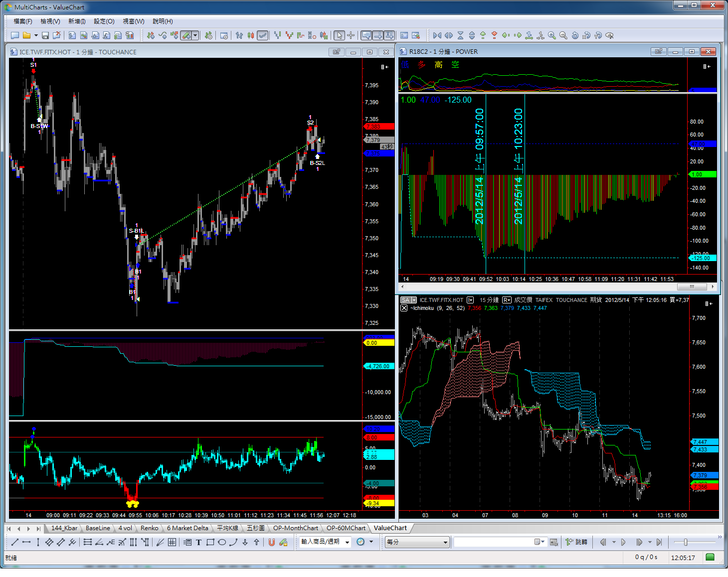728x577 pixels.
Task: Step back in data playback
Action: (x=603, y=542)
